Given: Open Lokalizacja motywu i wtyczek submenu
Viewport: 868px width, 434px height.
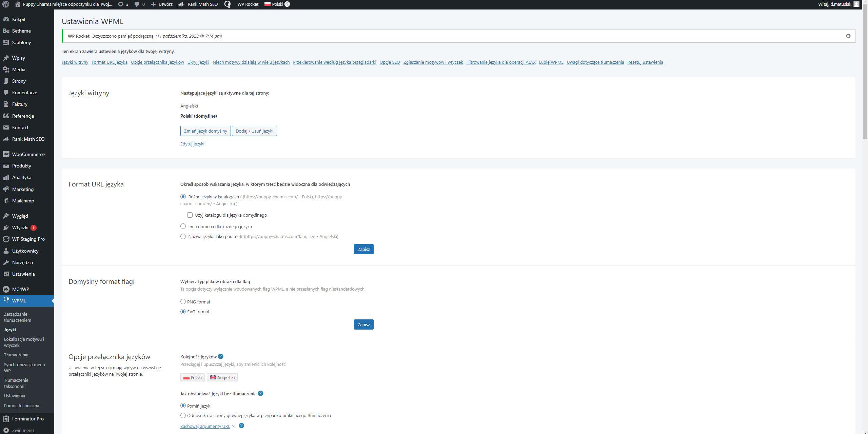Looking at the screenshot, I should pos(24,342).
